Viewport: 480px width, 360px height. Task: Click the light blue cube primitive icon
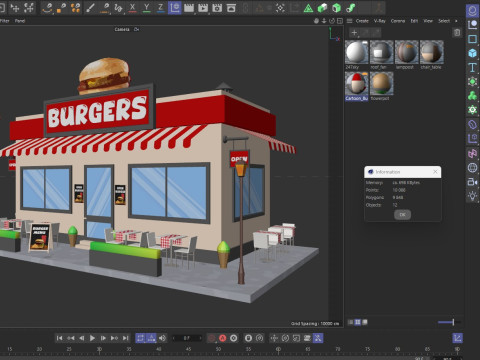click(x=472, y=53)
